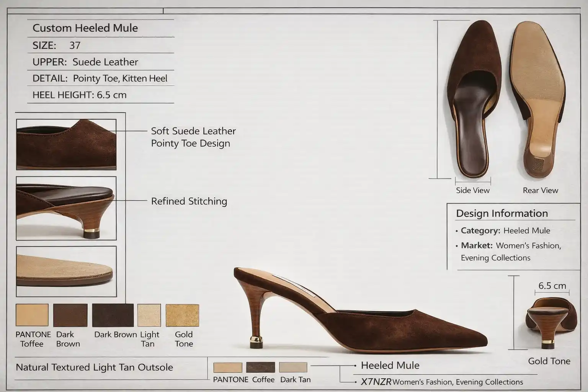This screenshot has height=392, width=588.
Task: Click 'DETAIL: Pointy Toe, Kitten Heel' row
Action: [101, 78]
